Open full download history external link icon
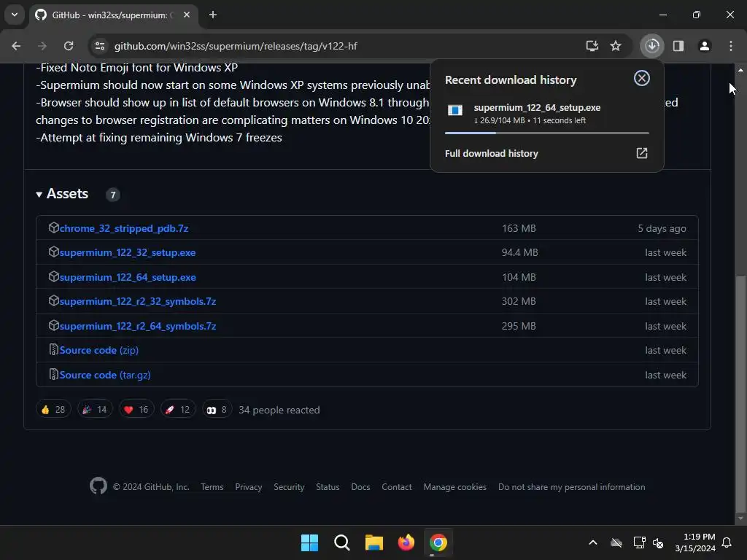 tap(642, 153)
